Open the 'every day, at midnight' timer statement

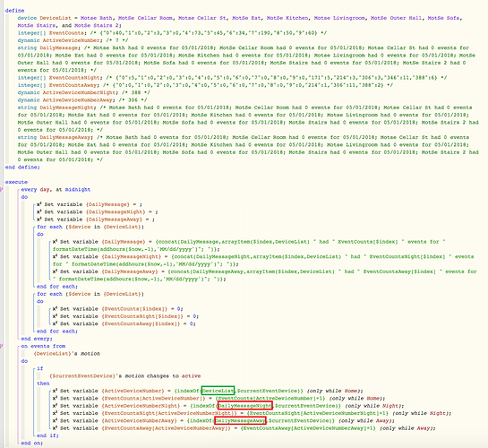pos(56,189)
